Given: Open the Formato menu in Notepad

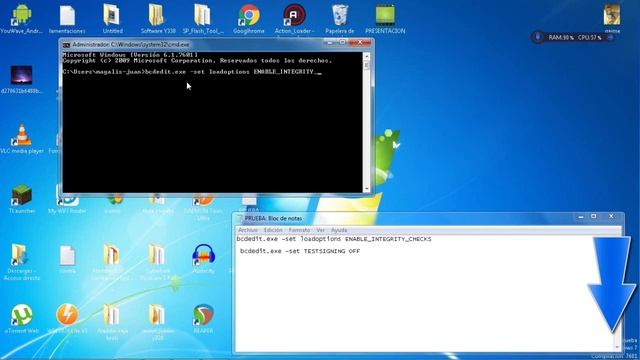Looking at the screenshot, I should point(299,230).
